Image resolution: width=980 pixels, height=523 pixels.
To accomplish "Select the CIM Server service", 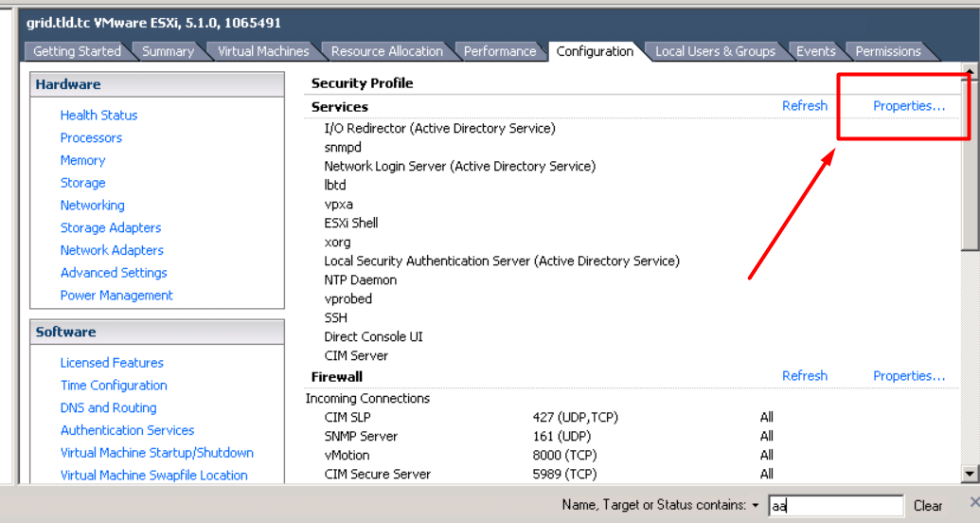I will click(x=356, y=356).
